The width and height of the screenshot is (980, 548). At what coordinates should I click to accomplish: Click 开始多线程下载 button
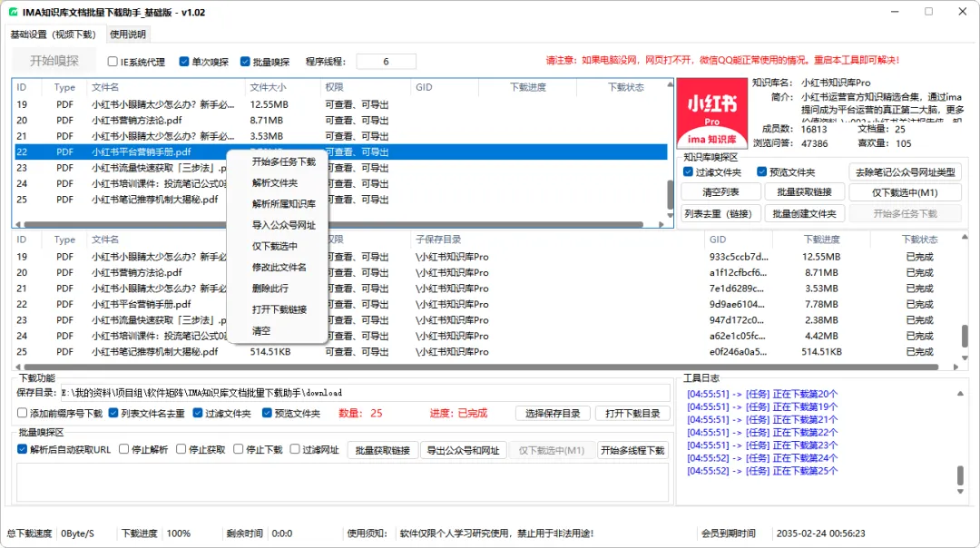pyautogui.click(x=632, y=451)
